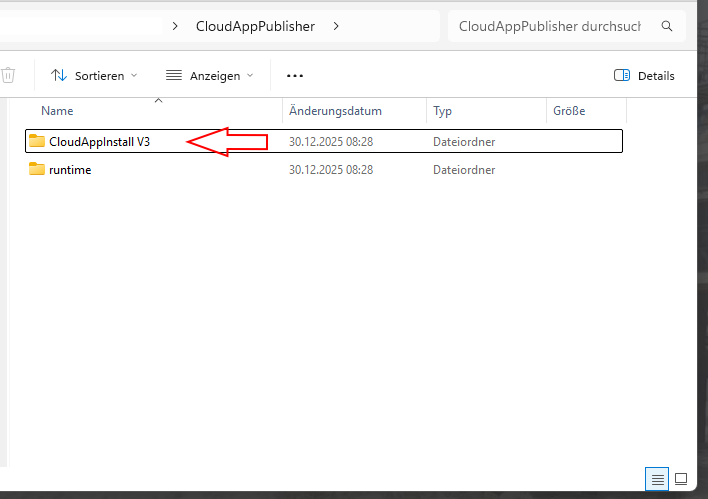Click the magnifier icon in the search box

pyautogui.click(x=667, y=26)
